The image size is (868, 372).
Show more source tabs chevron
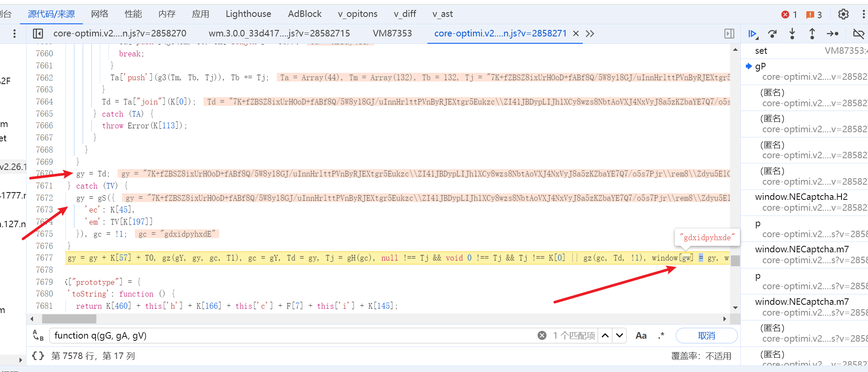(590, 33)
